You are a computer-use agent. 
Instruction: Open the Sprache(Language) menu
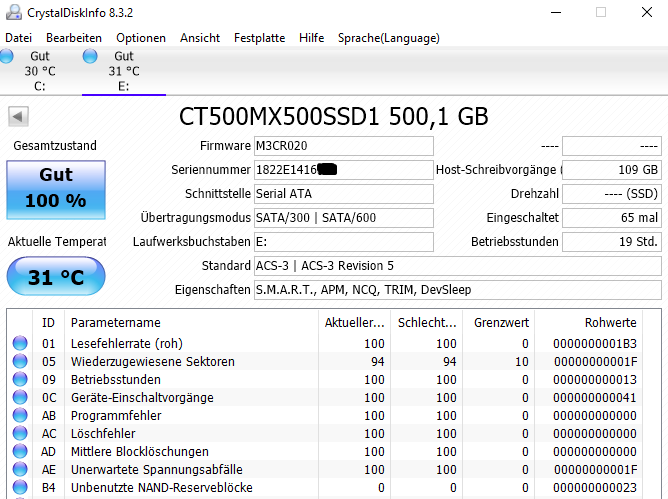tap(389, 38)
